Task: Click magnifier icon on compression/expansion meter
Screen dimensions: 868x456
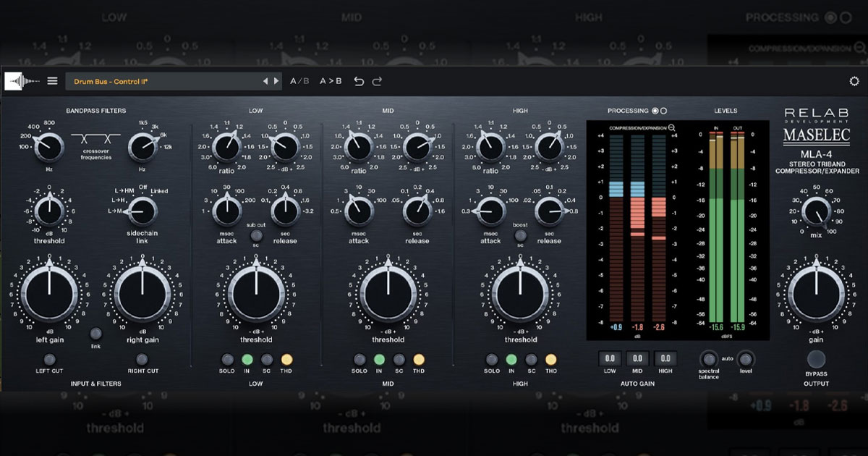Action: (x=673, y=128)
